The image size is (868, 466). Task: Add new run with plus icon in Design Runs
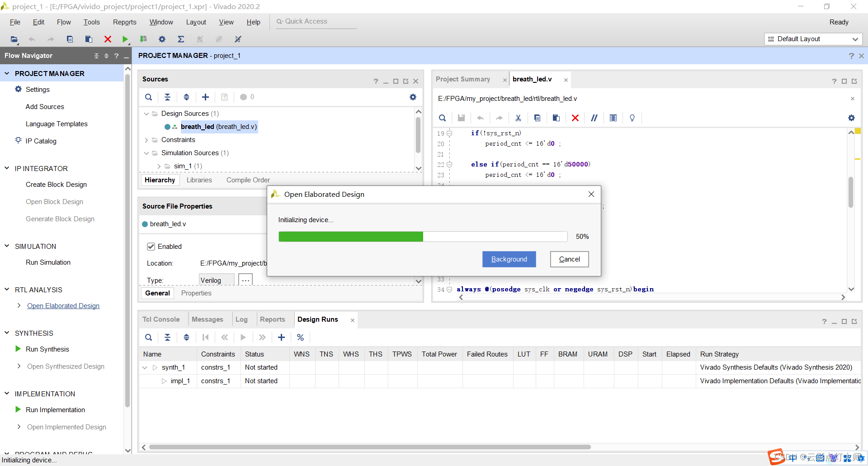(x=281, y=337)
